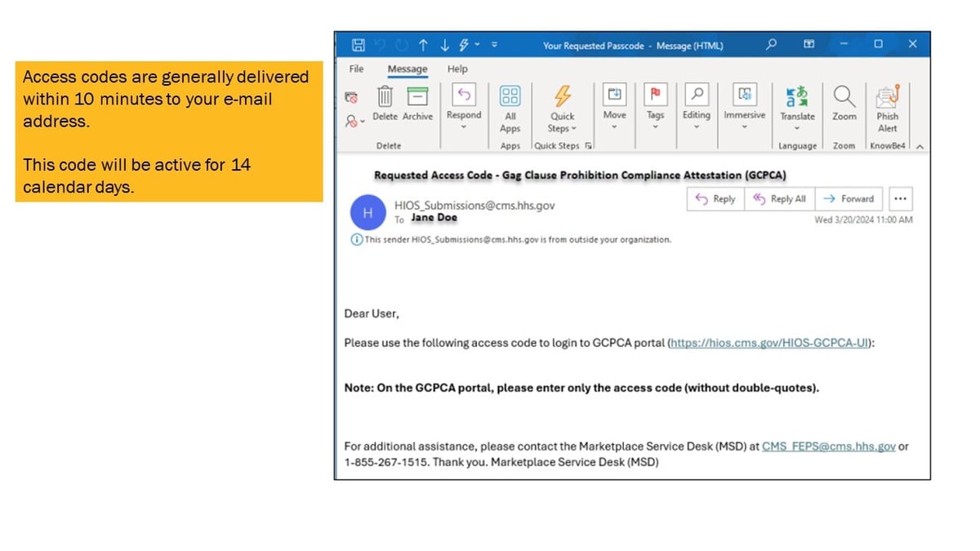Open the Tags flag icon
Screen dimensions: 980x551
click(655, 96)
